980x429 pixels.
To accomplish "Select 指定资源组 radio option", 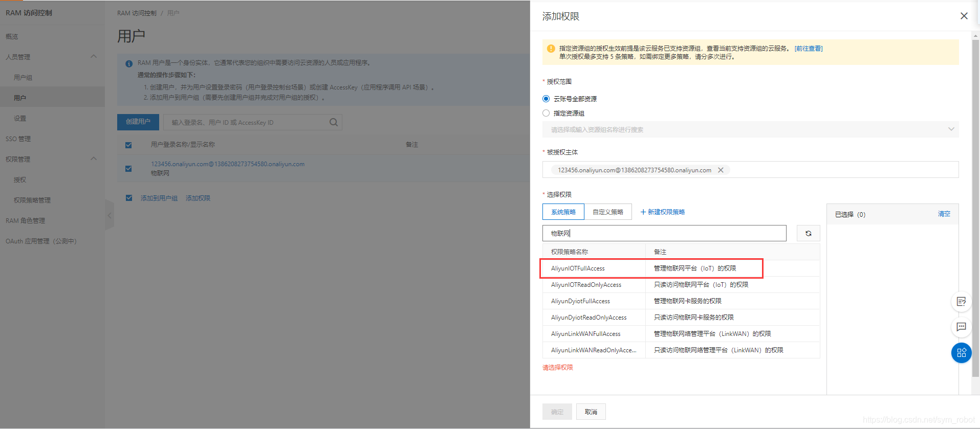I will pyautogui.click(x=546, y=113).
